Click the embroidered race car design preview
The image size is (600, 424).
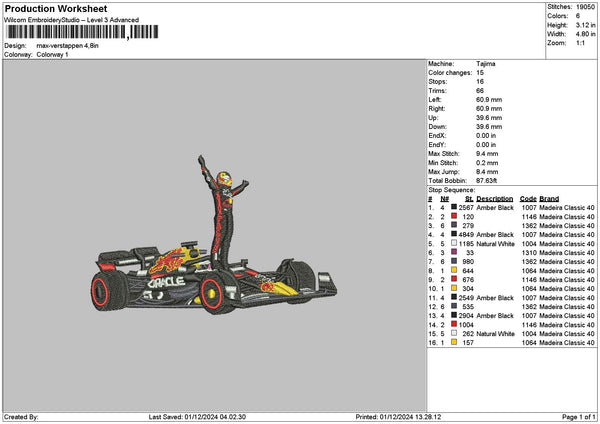click(x=214, y=235)
